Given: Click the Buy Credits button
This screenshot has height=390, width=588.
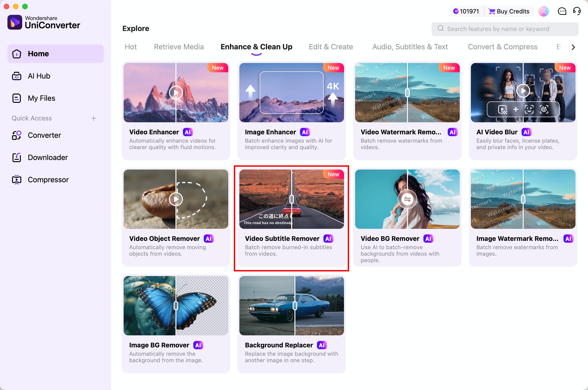Looking at the screenshot, I should coord(509,11).
